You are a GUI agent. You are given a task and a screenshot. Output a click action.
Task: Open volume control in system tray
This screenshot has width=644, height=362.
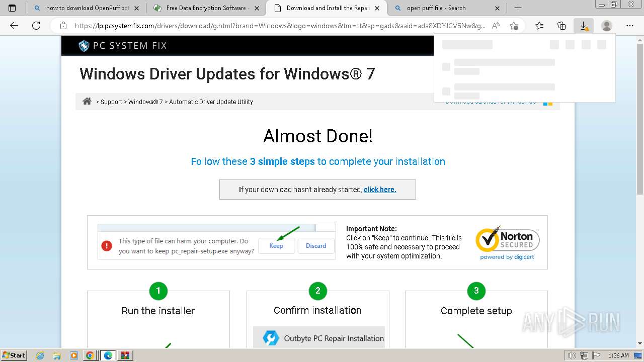[x=572, y=355]
